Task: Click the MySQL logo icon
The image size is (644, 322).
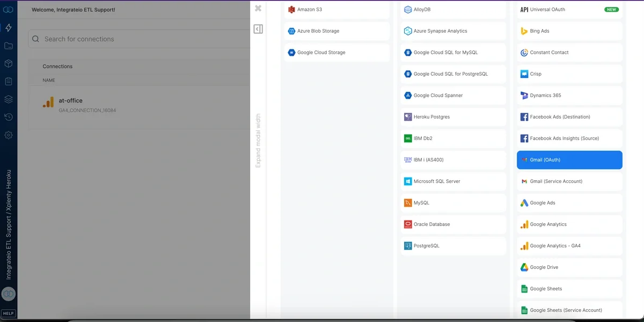Action: pos(408,203)
